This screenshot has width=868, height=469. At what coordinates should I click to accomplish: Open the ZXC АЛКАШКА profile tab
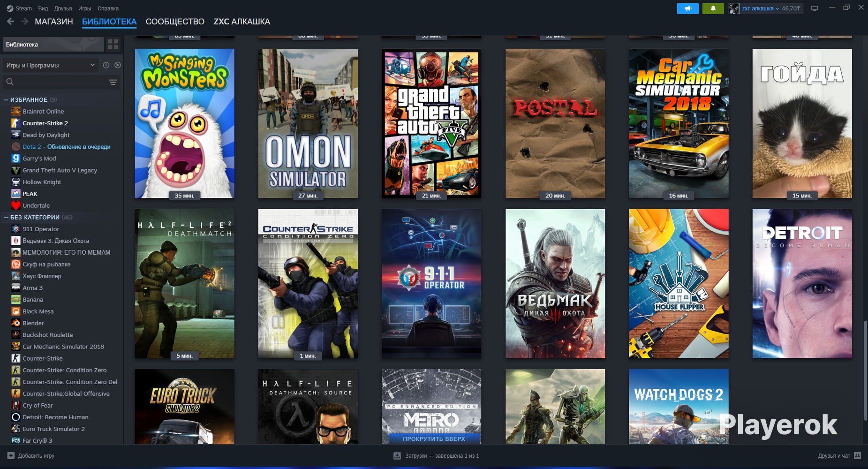click(242, 22)
